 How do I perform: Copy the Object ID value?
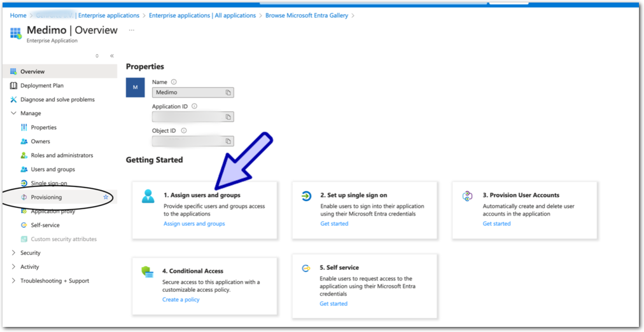click(228, 141)
